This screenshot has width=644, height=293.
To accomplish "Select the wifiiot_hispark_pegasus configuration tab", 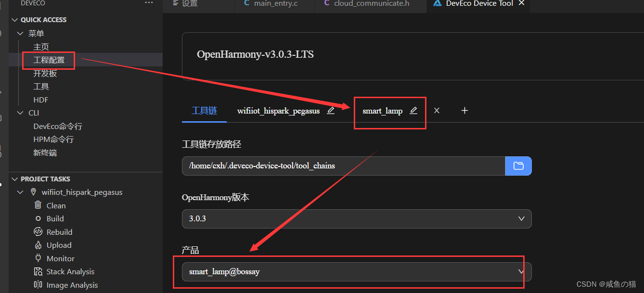I will tap(278, 111).
